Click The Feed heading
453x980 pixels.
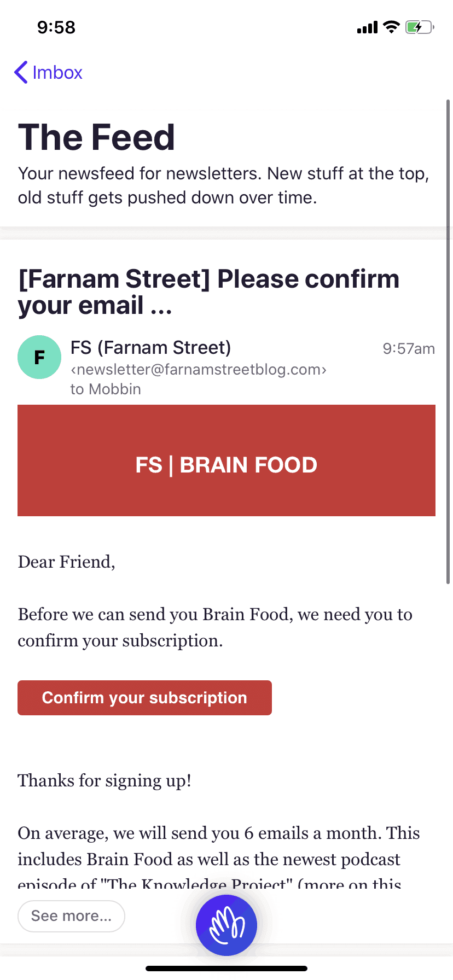click(x=96, y=137)
